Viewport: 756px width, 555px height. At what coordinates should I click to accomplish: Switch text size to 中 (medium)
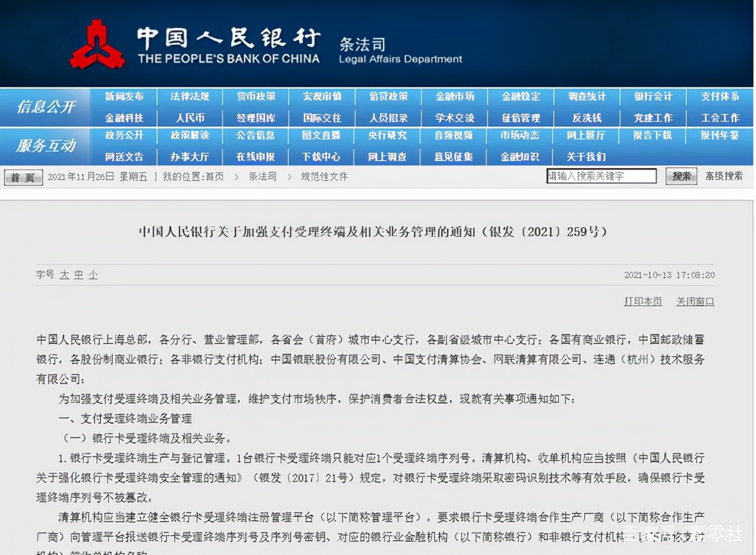pos(79,275)
